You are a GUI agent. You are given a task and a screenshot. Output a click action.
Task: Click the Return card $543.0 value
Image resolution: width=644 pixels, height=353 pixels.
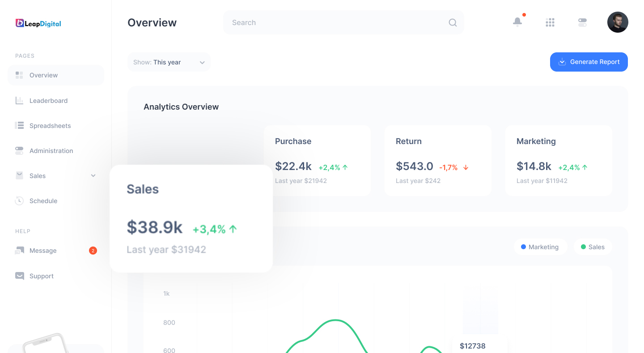(415, 166)
